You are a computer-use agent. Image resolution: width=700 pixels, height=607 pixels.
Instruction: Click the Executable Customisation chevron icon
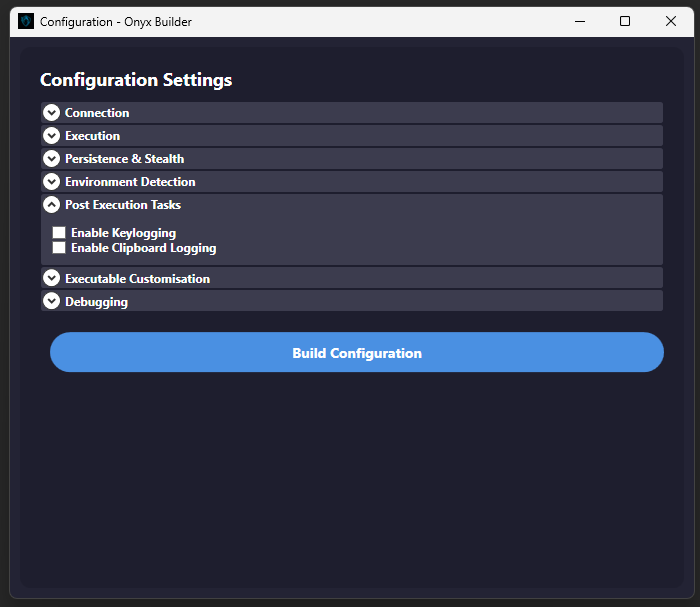click(x=52, y=279)
